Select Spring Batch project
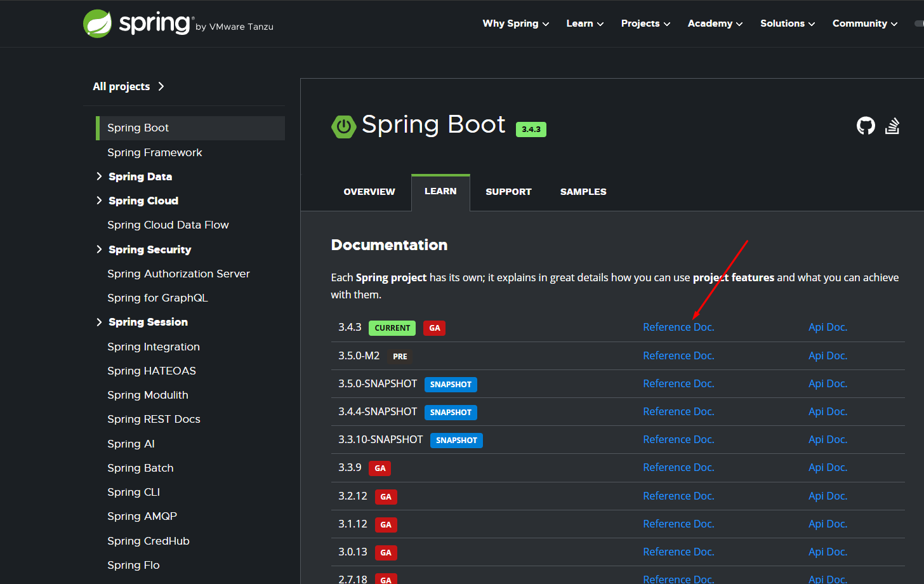The width and height of the screenshot is (924, 584). [140, 468]
